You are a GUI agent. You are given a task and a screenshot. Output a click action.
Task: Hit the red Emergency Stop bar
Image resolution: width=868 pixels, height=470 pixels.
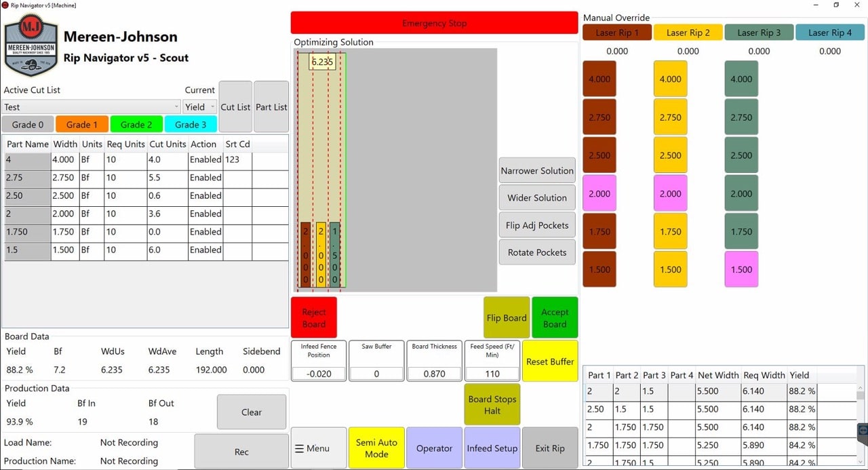[434, 23]
